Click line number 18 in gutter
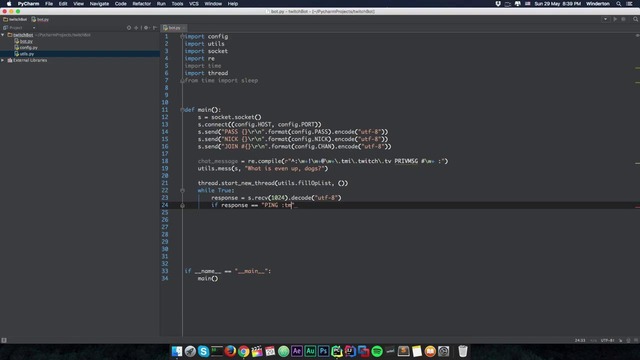This screenshot has height=360, width=640. [x=165, y=161]
